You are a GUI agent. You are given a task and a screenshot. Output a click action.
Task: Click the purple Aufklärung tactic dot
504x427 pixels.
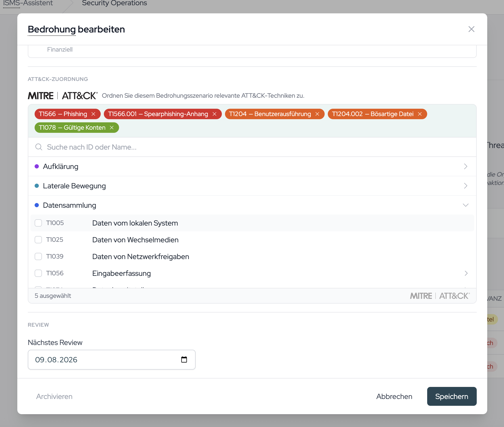pos(37,166)
